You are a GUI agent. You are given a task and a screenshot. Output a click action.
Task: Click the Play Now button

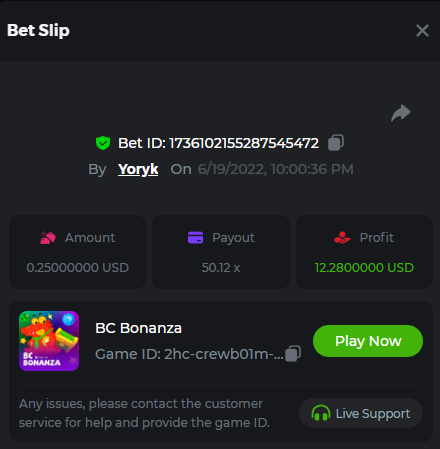coord(368,341)
